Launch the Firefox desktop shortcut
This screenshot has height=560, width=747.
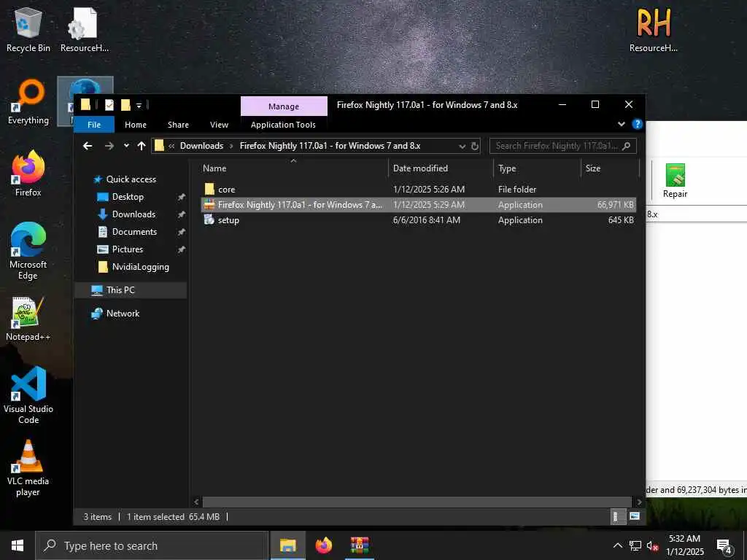28,174
